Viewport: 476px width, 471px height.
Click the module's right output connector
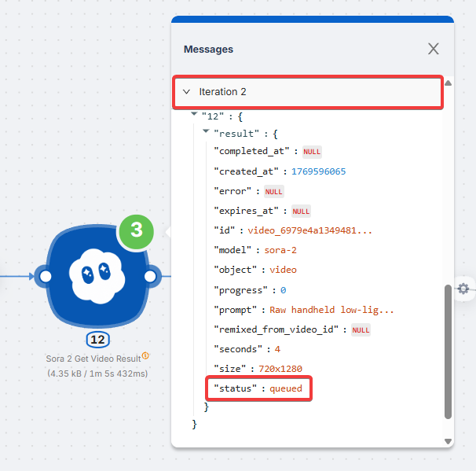pyautogui.click(x=151, y=276)
